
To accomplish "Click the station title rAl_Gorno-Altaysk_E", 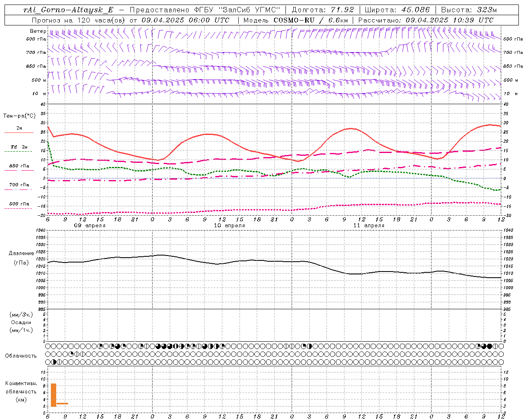I will tap(68, 10).
